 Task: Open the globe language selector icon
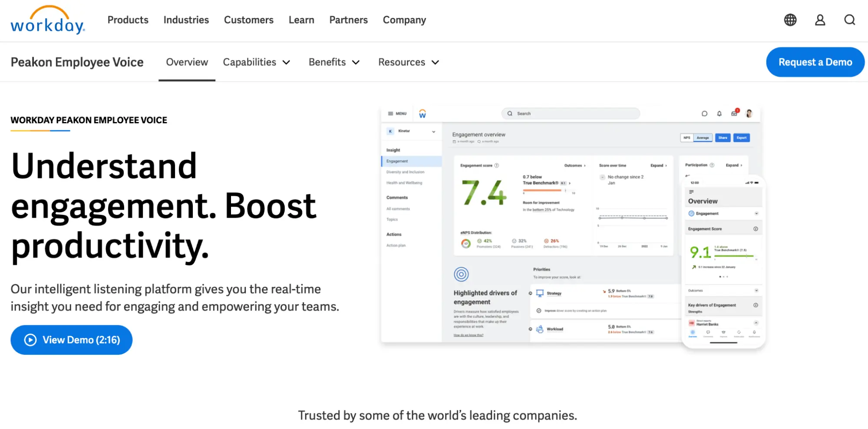(x=790, y=20)
